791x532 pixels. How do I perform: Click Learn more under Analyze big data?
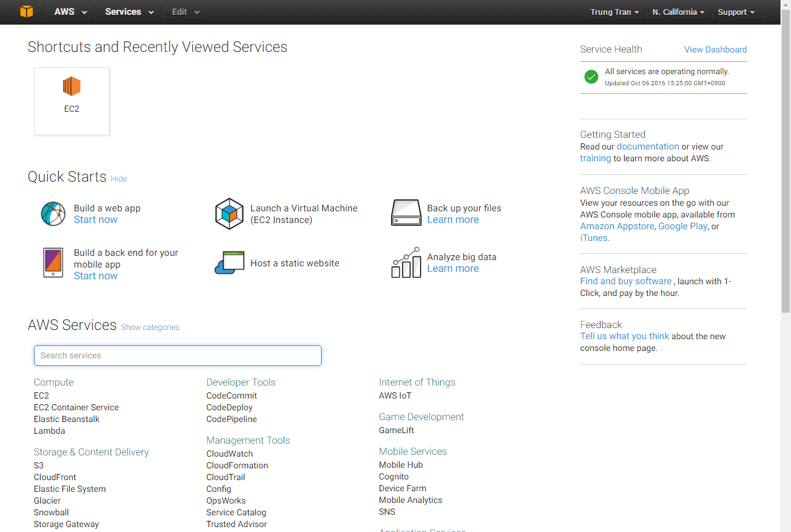(453, 268)
